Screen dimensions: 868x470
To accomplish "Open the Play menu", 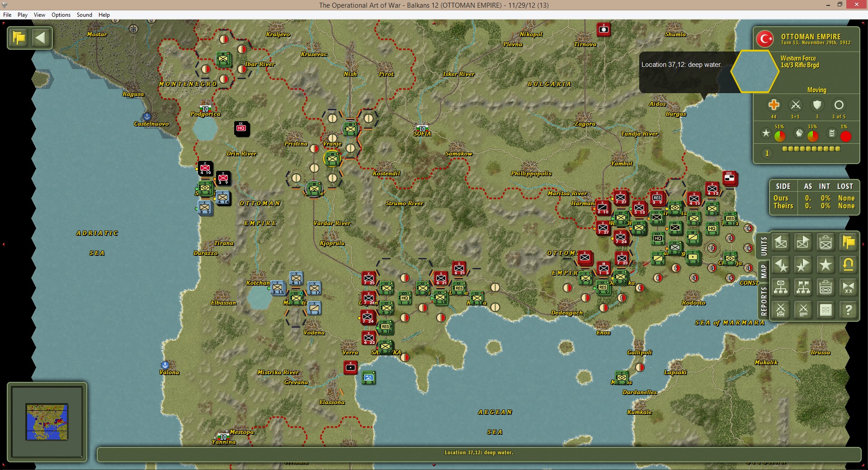I will coord(23,15).
